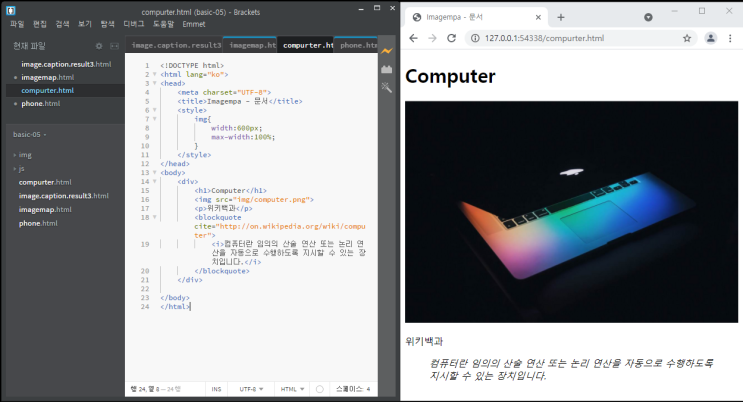The image size is (743, 402).
Task: Reload the browser page
Action: pos(452,38)
